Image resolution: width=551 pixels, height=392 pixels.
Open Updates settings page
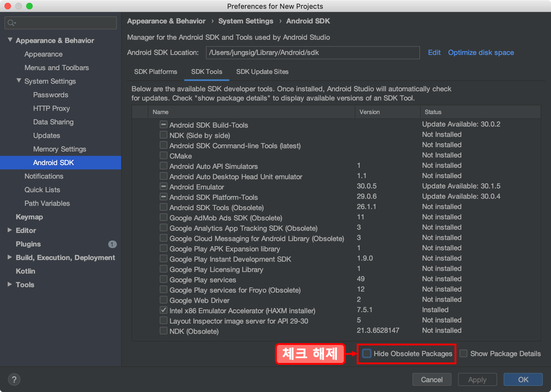[x=47, y=136]
